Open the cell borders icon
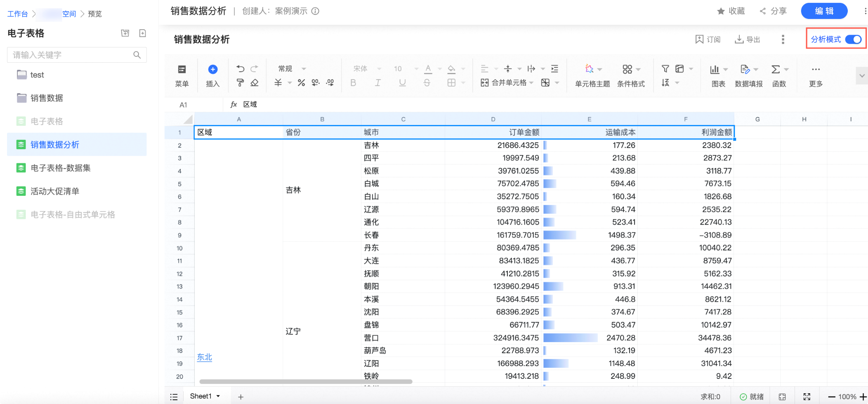The width and height of the screenshot is (868, 404). [451, 83]
